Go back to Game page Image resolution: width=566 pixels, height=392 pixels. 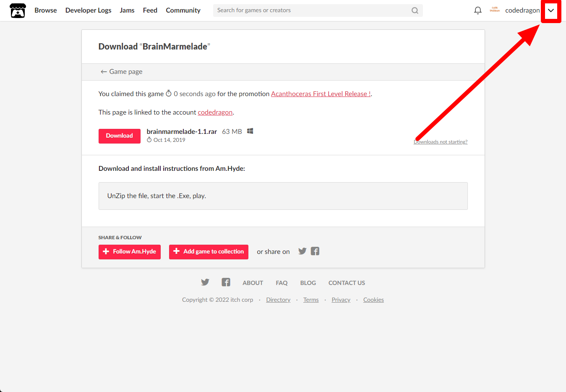(x=121, y=72)
